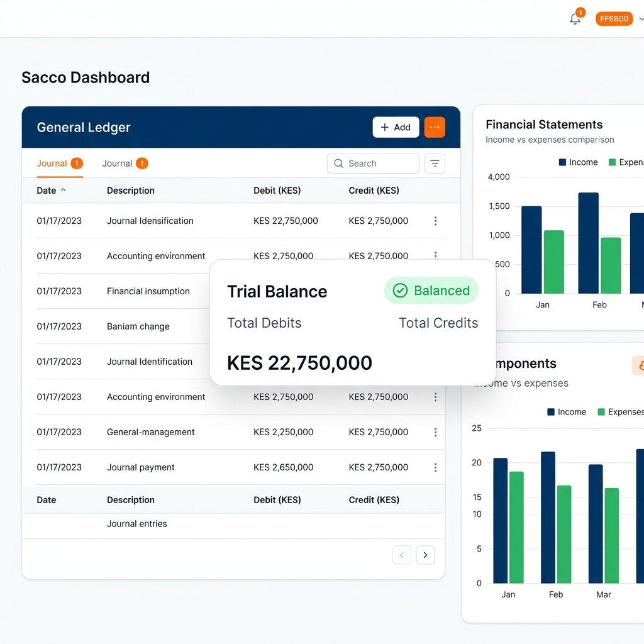
Task: Click Financial insumption row description
Action: pyautogui.click(x=148, y=291)
